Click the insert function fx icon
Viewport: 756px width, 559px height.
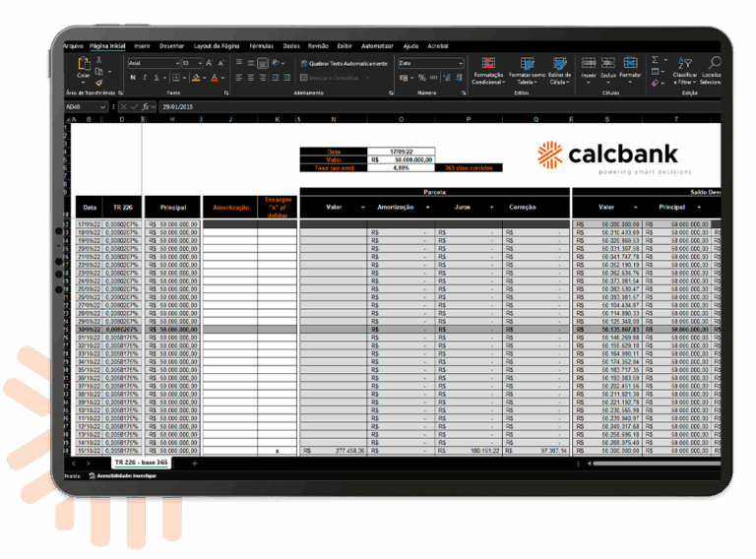pos(145,106)
